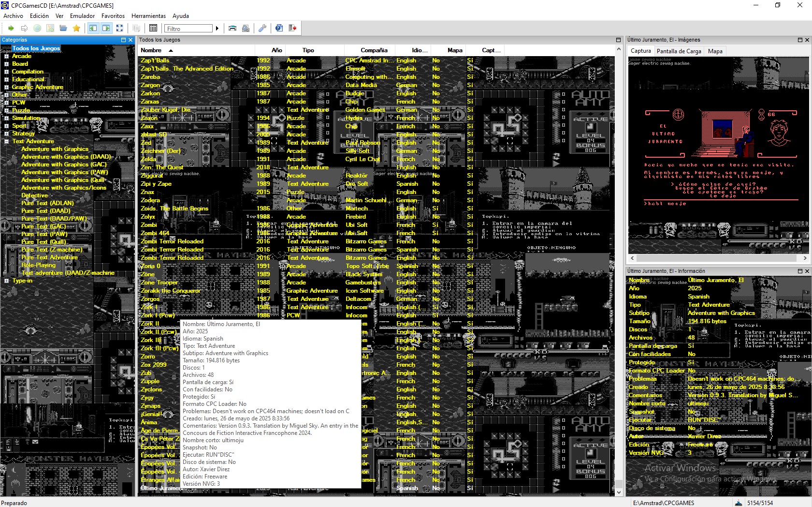This screenshot has height=507, width=812.
Task: Click the image export toolbar icon
Action: click(x=50, y=29)
